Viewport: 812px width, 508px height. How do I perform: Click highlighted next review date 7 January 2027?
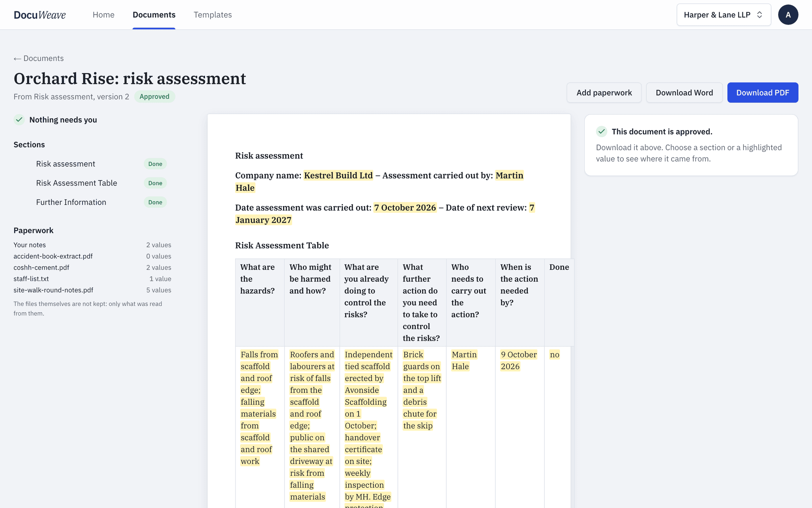[x=263, y=220]
